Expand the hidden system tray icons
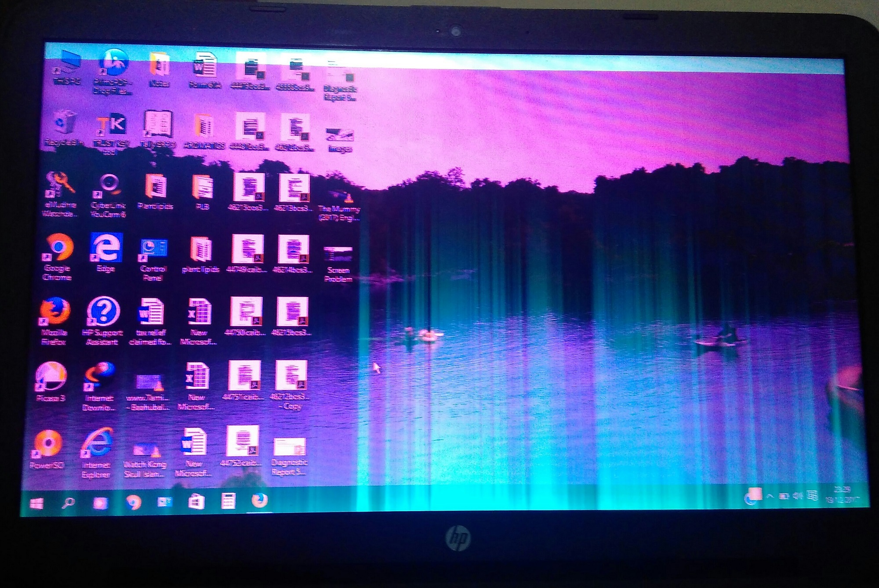The image size is (879, 588). [770, 496]
